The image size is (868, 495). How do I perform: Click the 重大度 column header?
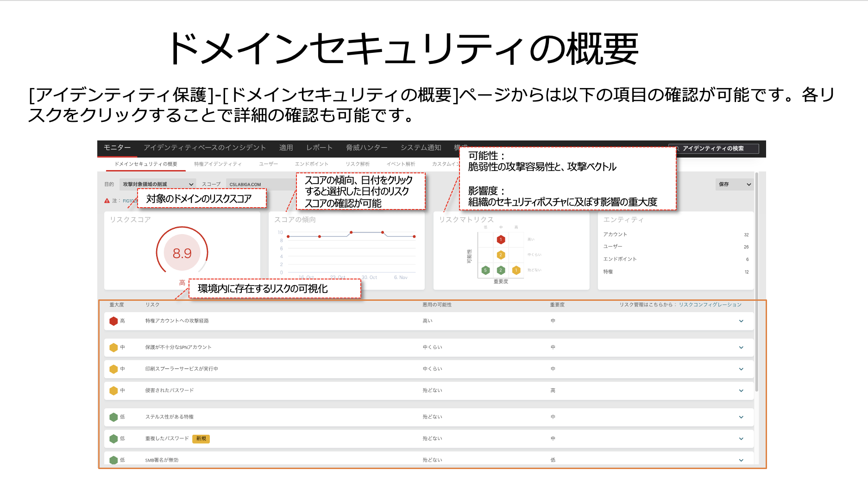[x=117, y=305]
